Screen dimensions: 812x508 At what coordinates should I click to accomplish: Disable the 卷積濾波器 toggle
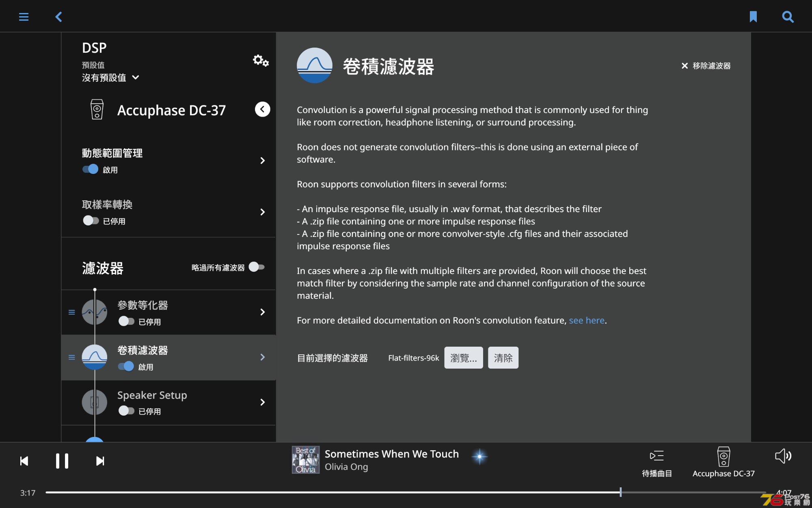pyautogui.click(x=126, y=366)
